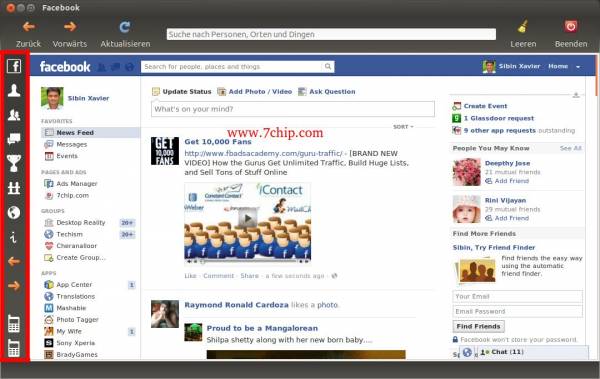The width and height of the screenshot is (600, 379).
Task: Click in What's on your mind field
Action: tap(293, 109)
